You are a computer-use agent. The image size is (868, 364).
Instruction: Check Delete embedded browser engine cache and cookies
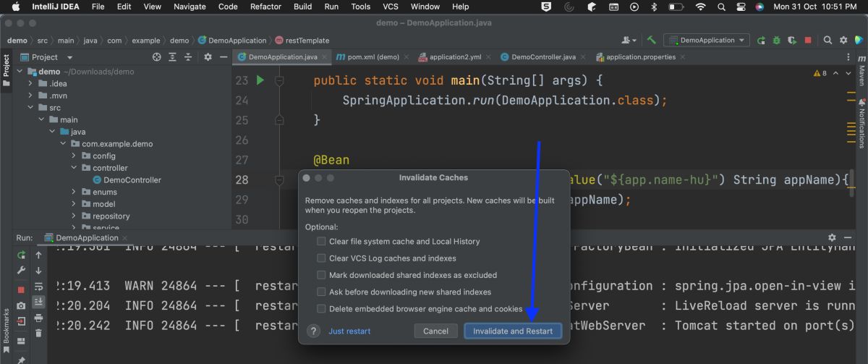coord(321,308)
